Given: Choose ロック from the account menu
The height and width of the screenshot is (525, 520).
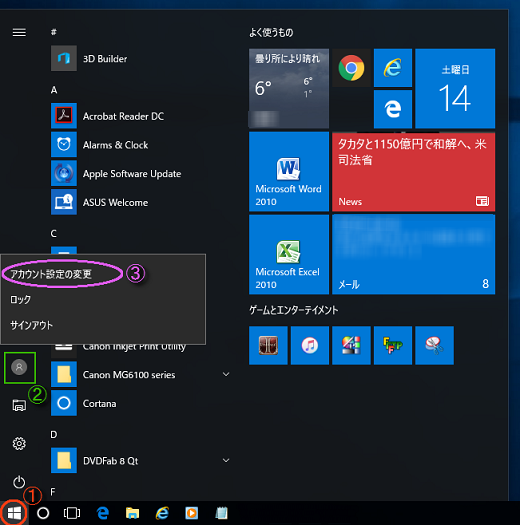Looking at the screenshot, I should 20,299.
